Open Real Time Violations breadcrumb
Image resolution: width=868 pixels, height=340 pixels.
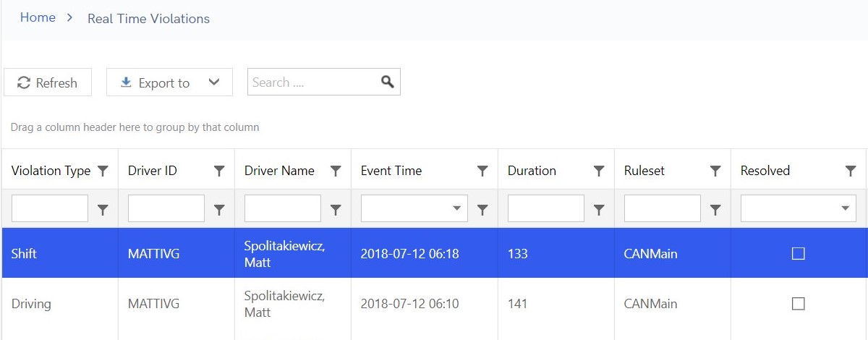(x=148, y=19)
